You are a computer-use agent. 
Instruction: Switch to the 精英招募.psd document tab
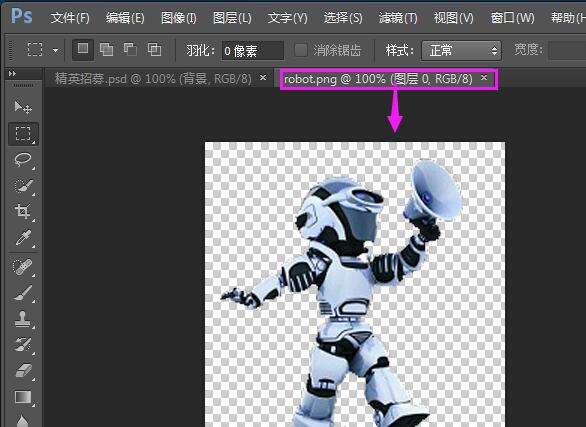[x=153, y=79]
